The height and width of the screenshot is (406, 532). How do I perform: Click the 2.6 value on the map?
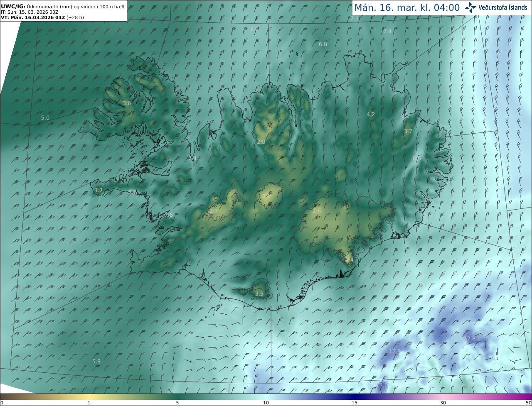pyautogui.click(x=317, y=211)
